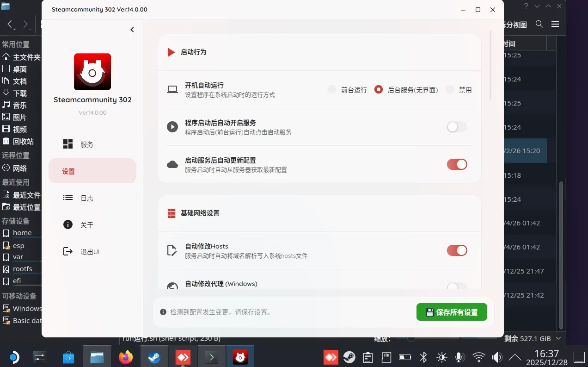The image size is (588, 367).
Task: Open the file manager hamburger menu
Action: point(555,24)
